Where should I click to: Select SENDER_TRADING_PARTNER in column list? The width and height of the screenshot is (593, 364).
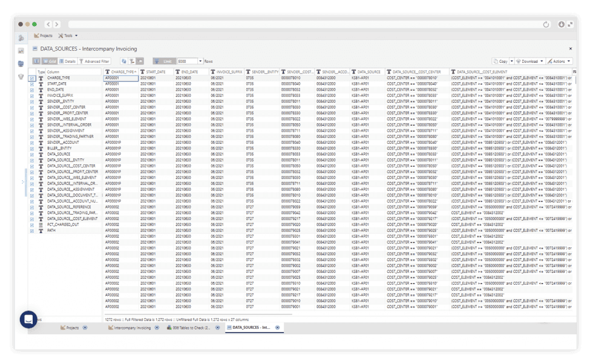click(x=70, y=137)
